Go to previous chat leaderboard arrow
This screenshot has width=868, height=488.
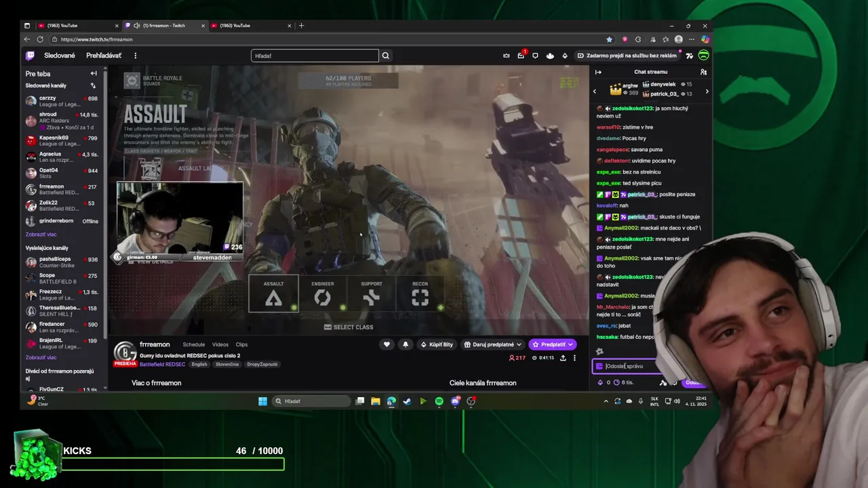point(595,91)
